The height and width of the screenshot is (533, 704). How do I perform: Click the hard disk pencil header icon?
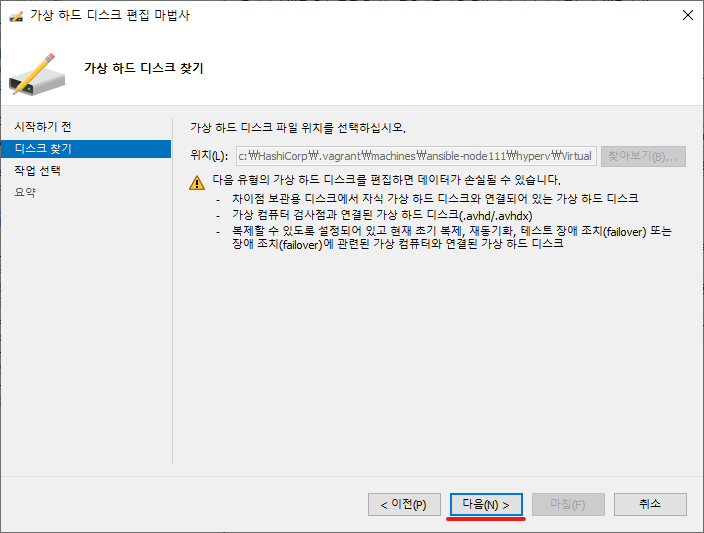click(x=37, y=74)
